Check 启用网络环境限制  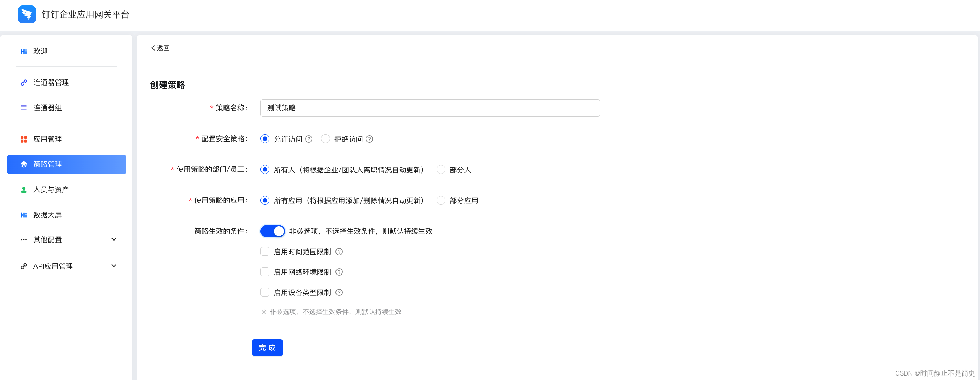[265, 272]
